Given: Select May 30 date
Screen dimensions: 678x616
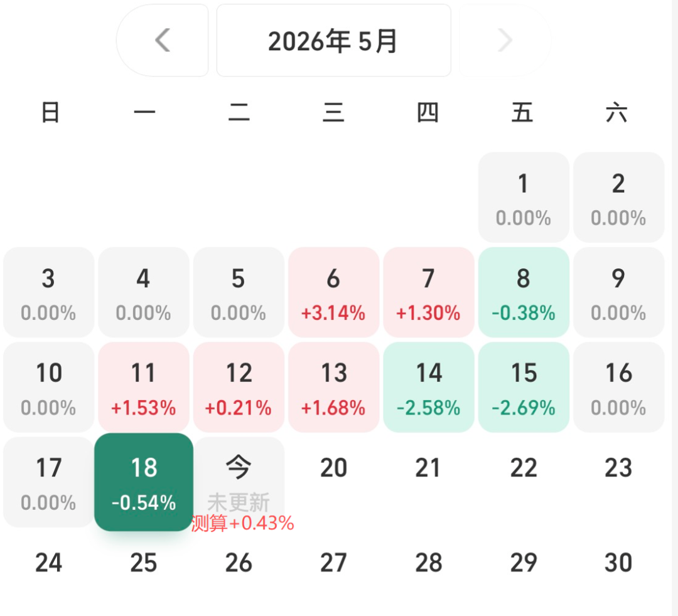Looking at the screenshot, I should click(x=619, y=563).
